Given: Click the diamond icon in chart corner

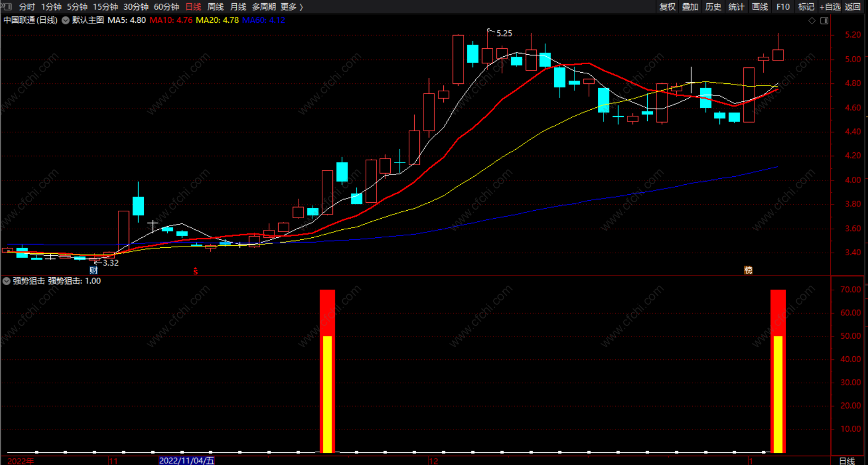Looking at the screenshot, I should click(812, 21).
